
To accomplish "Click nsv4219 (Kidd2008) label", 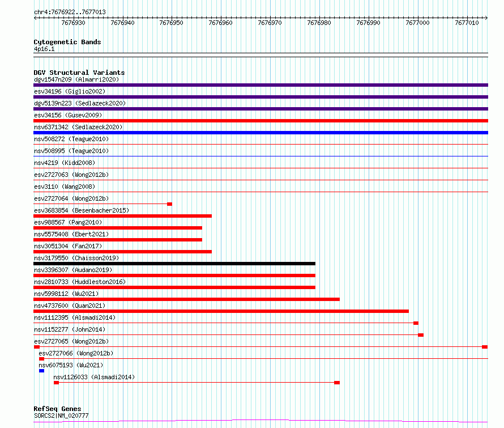I will (65, 163).
